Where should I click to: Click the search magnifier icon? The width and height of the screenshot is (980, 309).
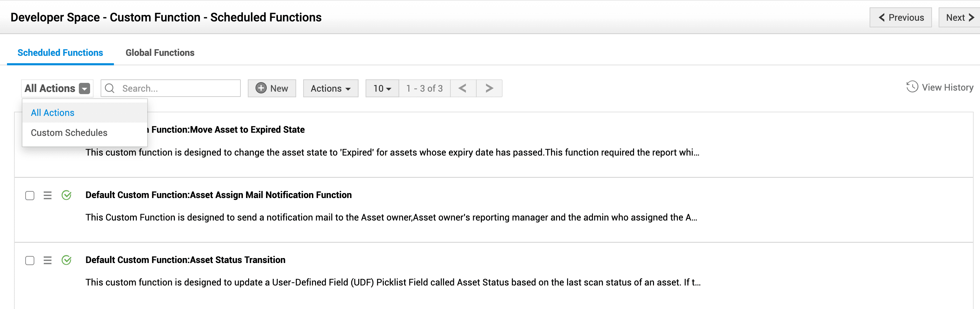point(110,88)
